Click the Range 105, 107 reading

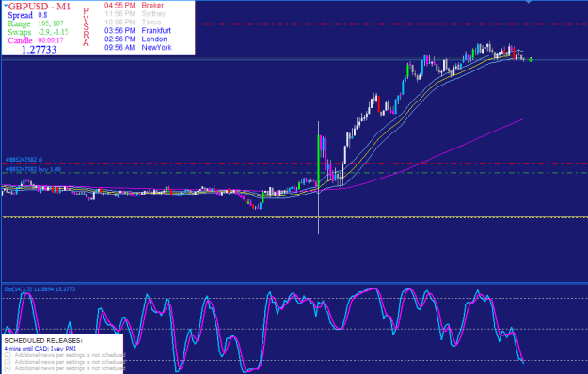pyautogui.click(x=36, y=23)
